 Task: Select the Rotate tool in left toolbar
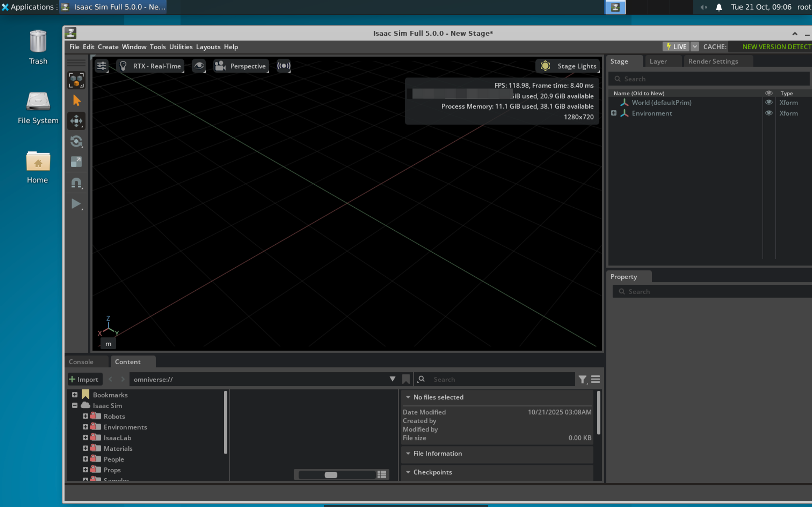point(76,142)
